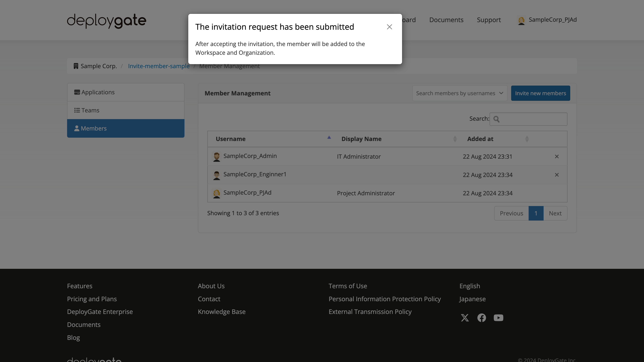Select the Applications navigation tab
644x362 pixels.
126,92
